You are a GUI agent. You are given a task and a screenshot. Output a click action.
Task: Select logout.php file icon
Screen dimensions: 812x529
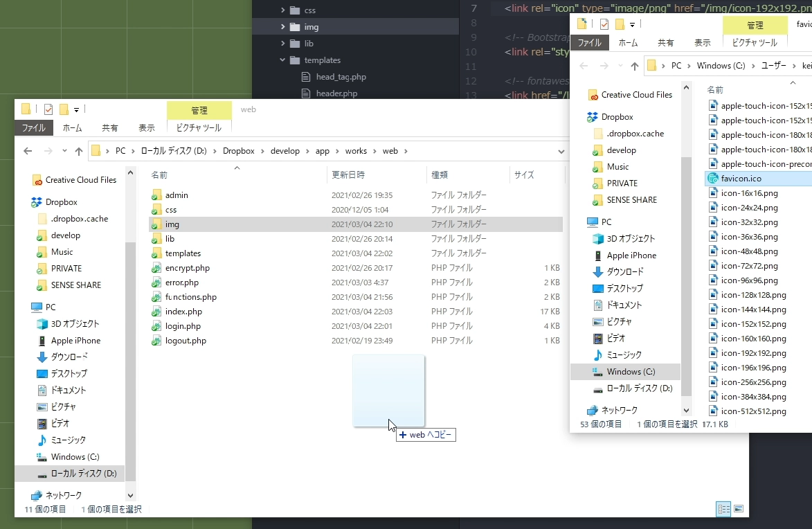(156, 341)
